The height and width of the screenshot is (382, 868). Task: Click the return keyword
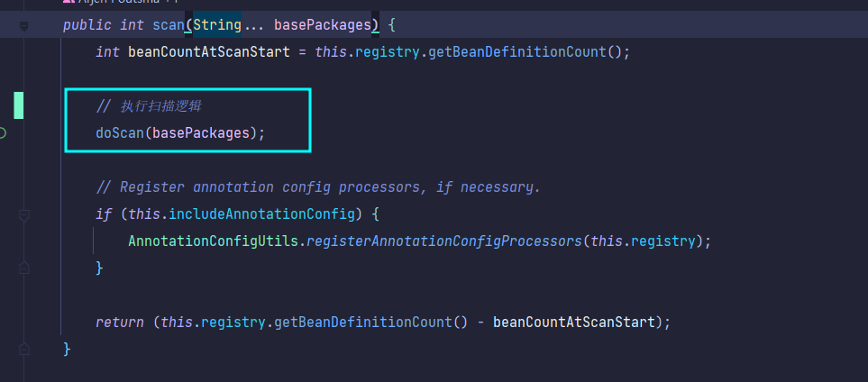[x=119, y=322]
